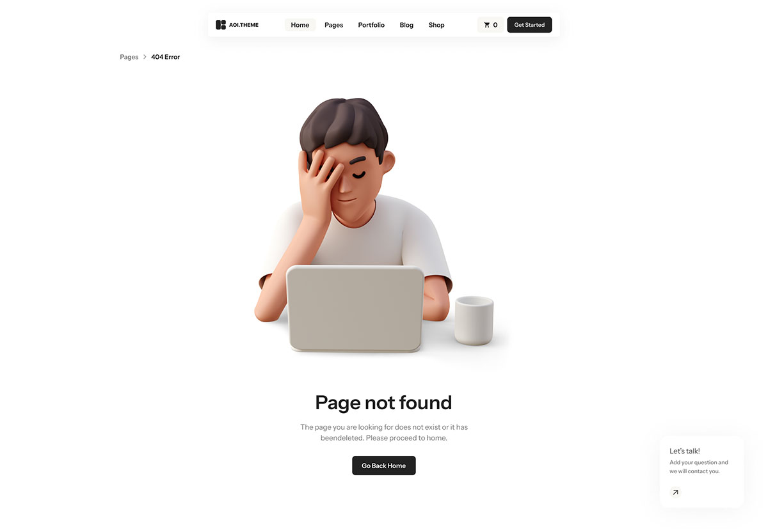The width and height of the screenshot is (768, 532).
Task: Click the AOI.THEME brand text
Action: pos(244,25)
